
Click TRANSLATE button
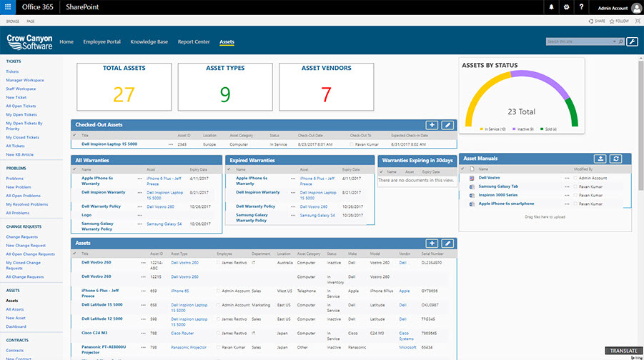point(623,351)
